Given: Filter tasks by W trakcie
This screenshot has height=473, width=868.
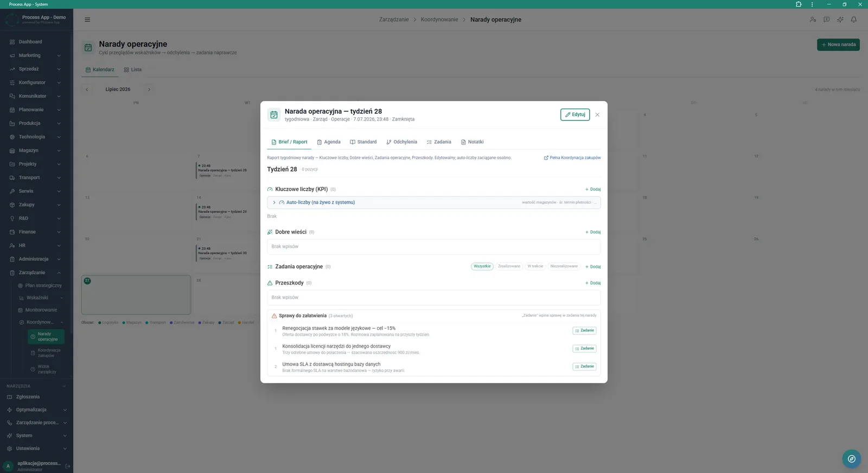Looking at the screenshot, I should point(535,267).
